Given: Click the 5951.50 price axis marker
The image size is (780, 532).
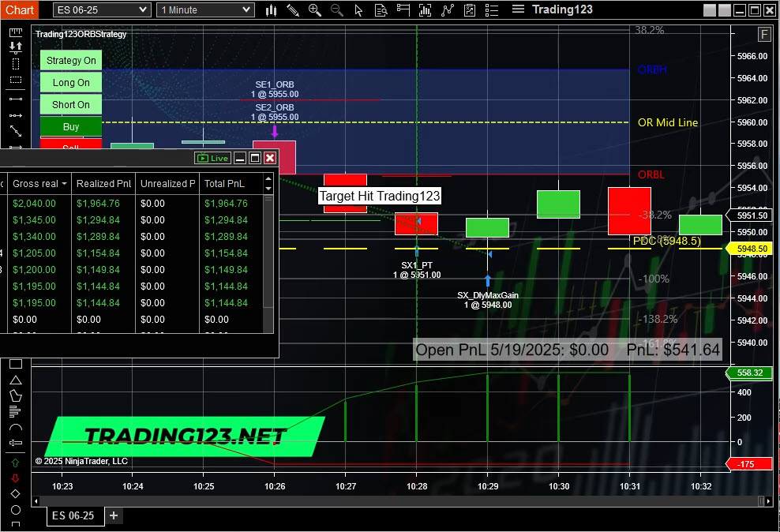Looking at the screenshot, I should (752, 215).
